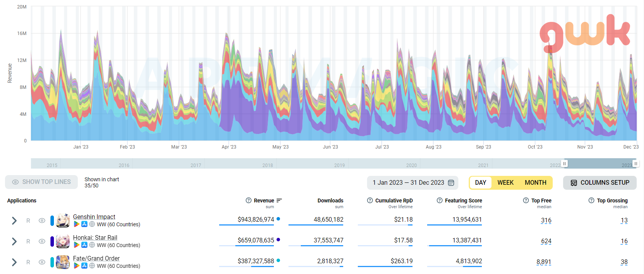Switch chart granularity to WEEK
Image resolution: width=644 pixels, height=274 pixels.
tap(505, 183)
